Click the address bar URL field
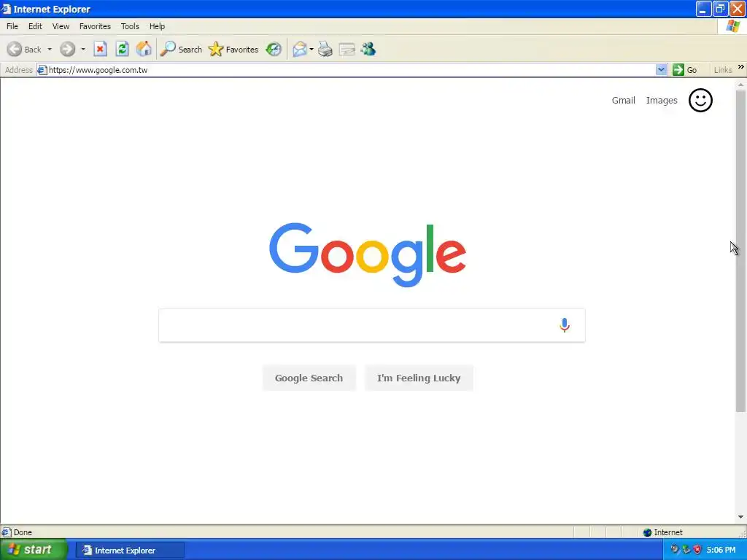The height and width of the screenshot is (560, 747). pos(351,70)
